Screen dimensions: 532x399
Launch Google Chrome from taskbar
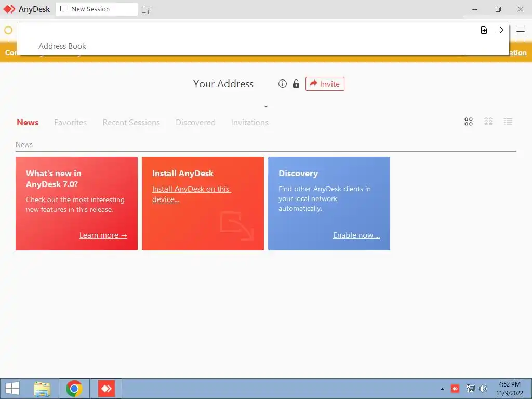click(x=74, y=389)
